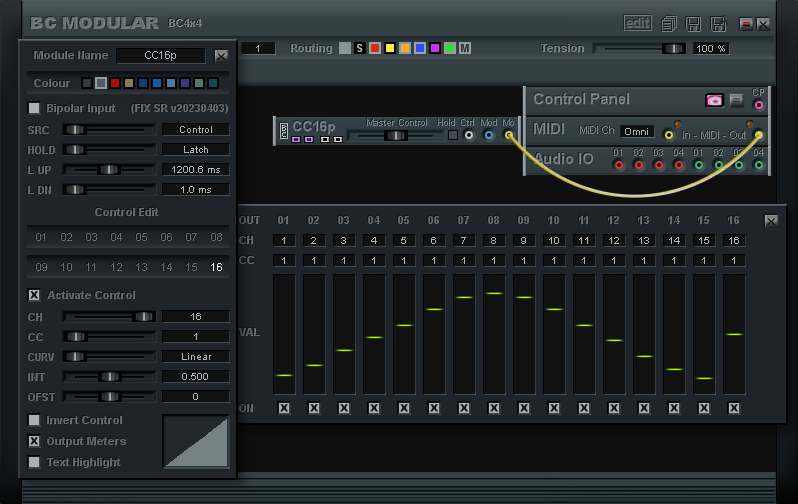Click the Routing S button
This screenshot has height=504, width=798.
pyautogui.click(x=359, y=48)
